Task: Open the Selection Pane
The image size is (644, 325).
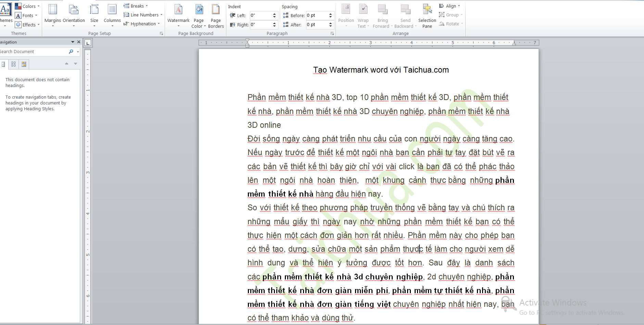Action: [x=427, y=15]
